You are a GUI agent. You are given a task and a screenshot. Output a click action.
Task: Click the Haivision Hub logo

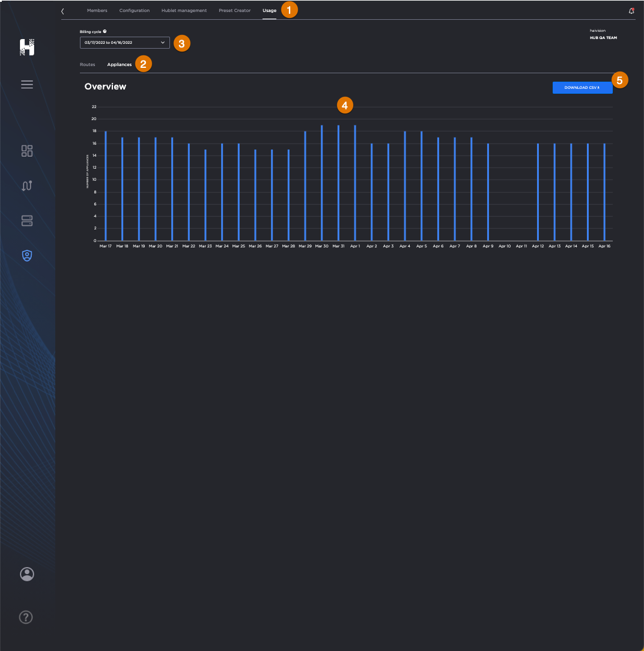(x=26, y=47)
